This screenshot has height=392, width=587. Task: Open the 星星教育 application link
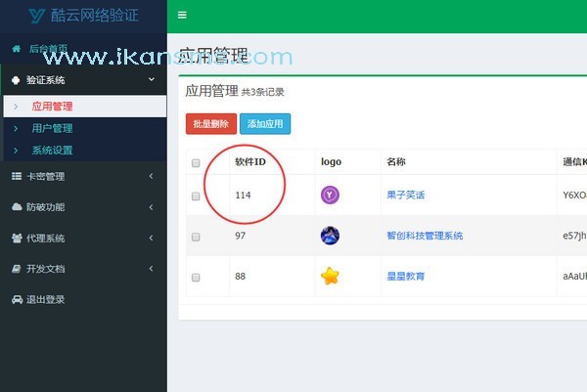(x=406, y=277)
